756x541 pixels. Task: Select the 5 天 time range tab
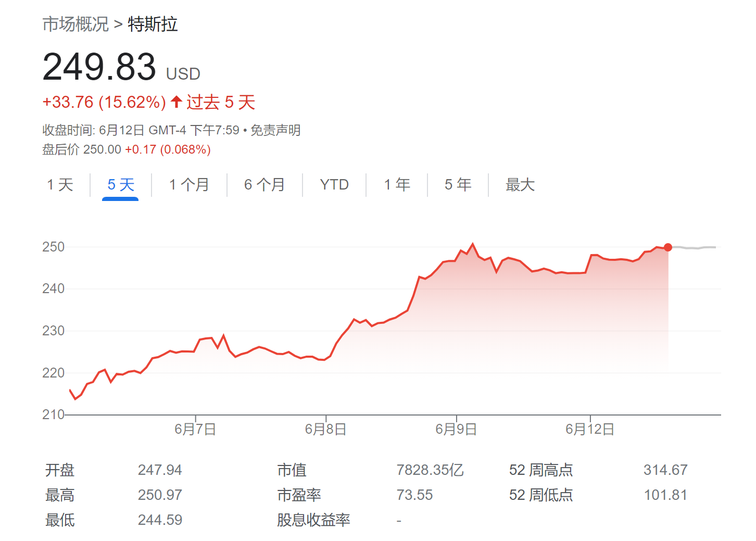coord(121,184)
